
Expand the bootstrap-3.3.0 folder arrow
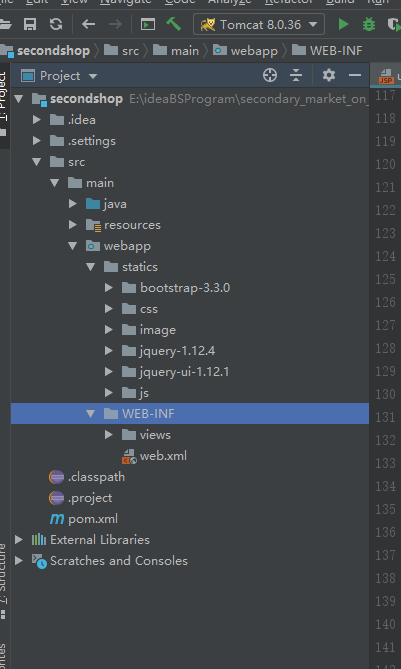coord(109,288)
